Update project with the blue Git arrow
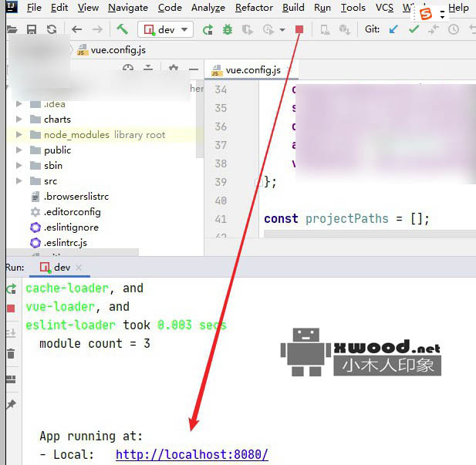The height and width of the screenshot is (465, 476). coord(393,29)
